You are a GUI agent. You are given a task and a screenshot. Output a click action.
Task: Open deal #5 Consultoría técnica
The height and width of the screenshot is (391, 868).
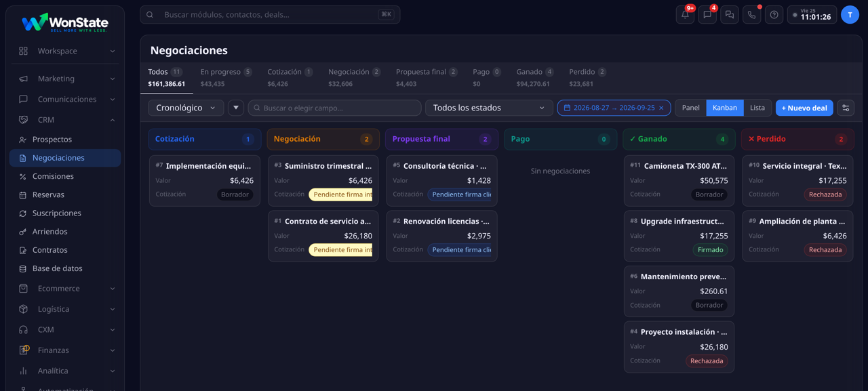click(442, 181)
